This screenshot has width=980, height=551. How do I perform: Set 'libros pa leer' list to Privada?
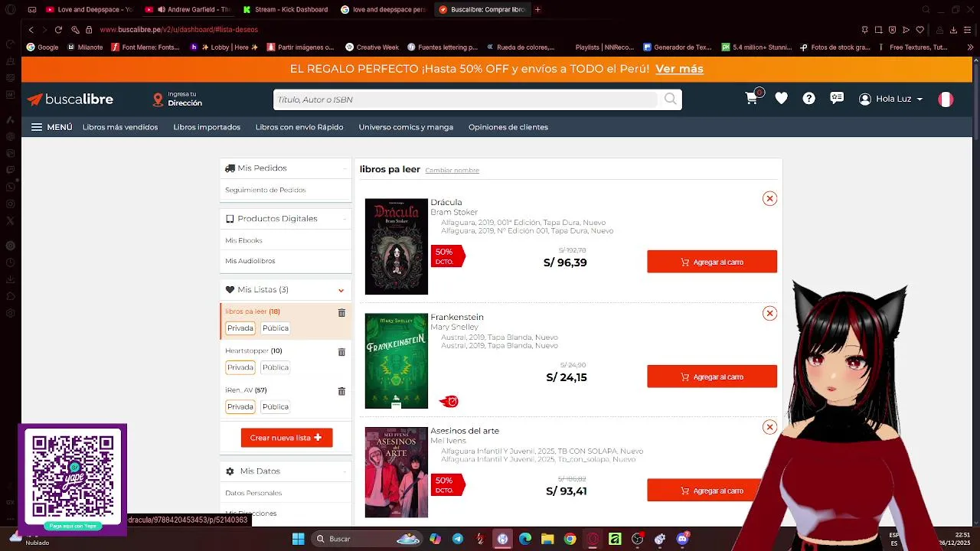[x=240, y=328]
